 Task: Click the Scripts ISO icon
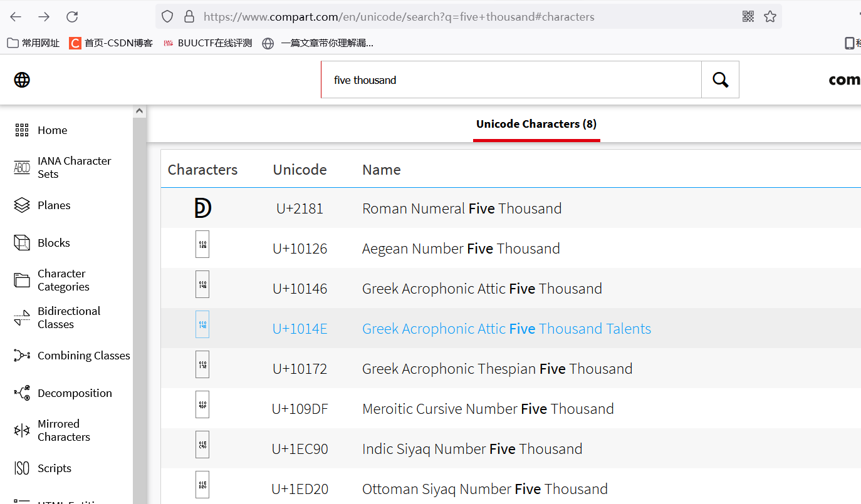(x=22, y=468)
